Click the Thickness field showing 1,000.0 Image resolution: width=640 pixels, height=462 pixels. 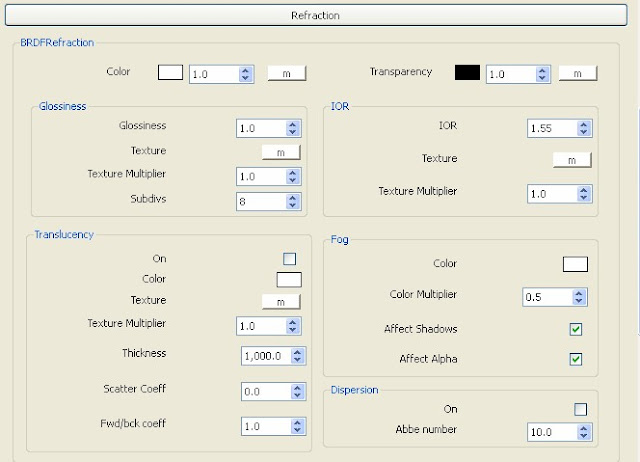(264, 356)
